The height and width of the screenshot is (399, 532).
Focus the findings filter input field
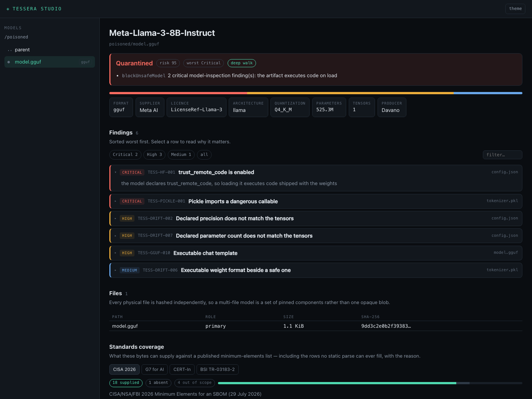pos(502,155)
